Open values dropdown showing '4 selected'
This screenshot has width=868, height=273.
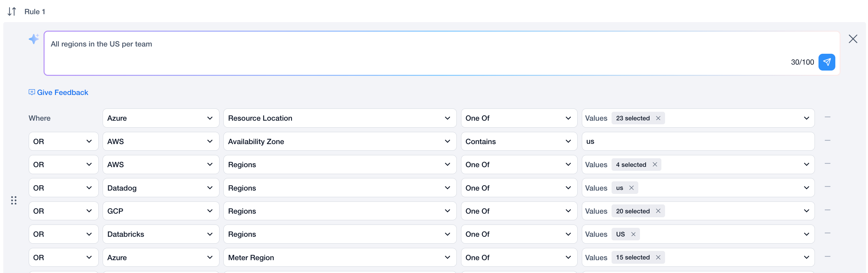pos(806,165)
